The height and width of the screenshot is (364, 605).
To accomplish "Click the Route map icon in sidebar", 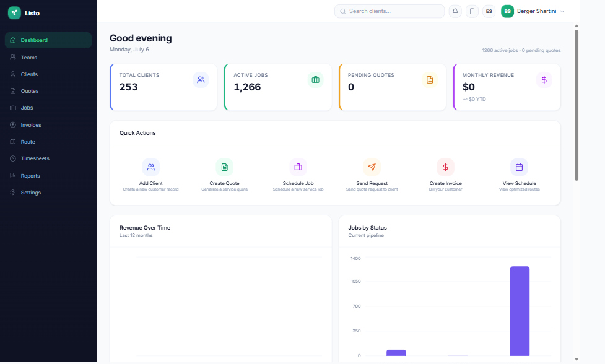I will coord(13,142).
